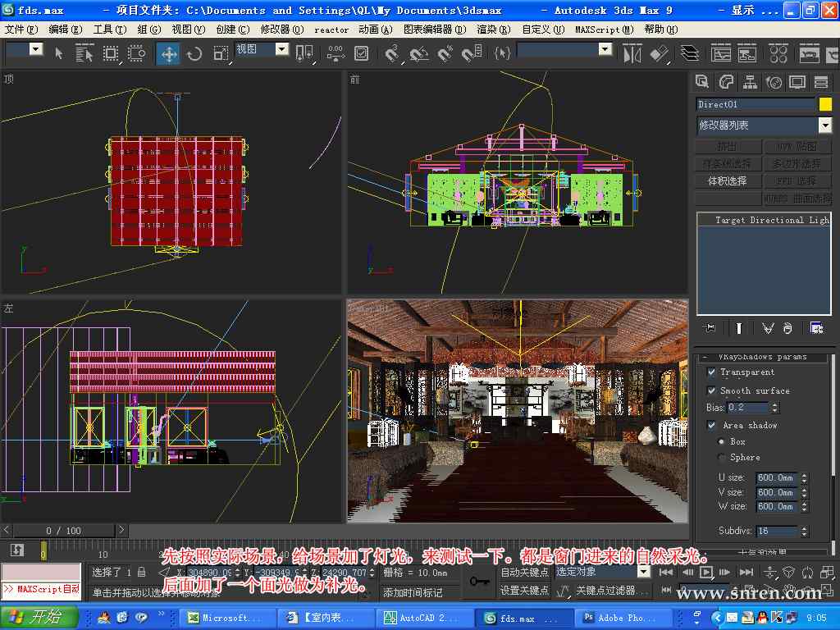The image size is (840, 630).
Task: Toggle 自动关键点 auto key mode
Action: click(524, 572)
